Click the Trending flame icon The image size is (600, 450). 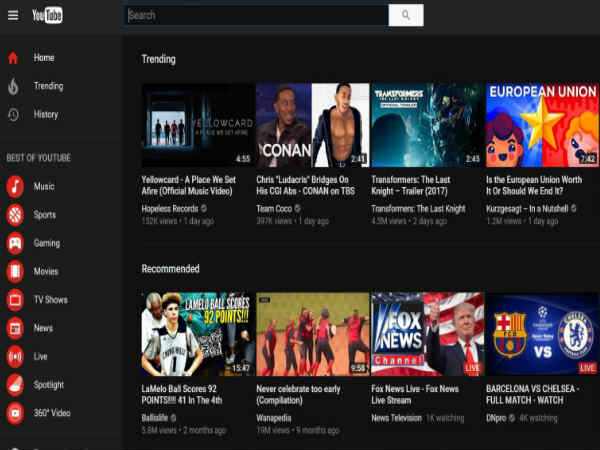coord(13,86)
